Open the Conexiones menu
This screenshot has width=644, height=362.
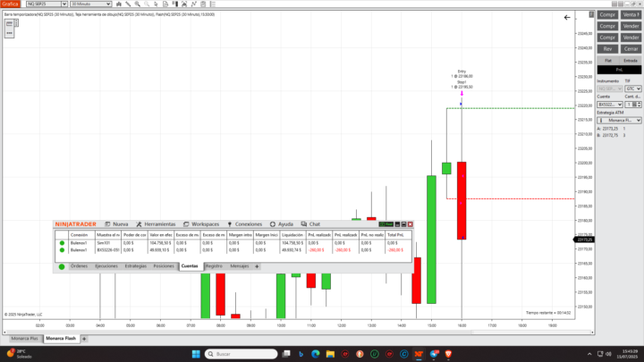coord(245,224)
